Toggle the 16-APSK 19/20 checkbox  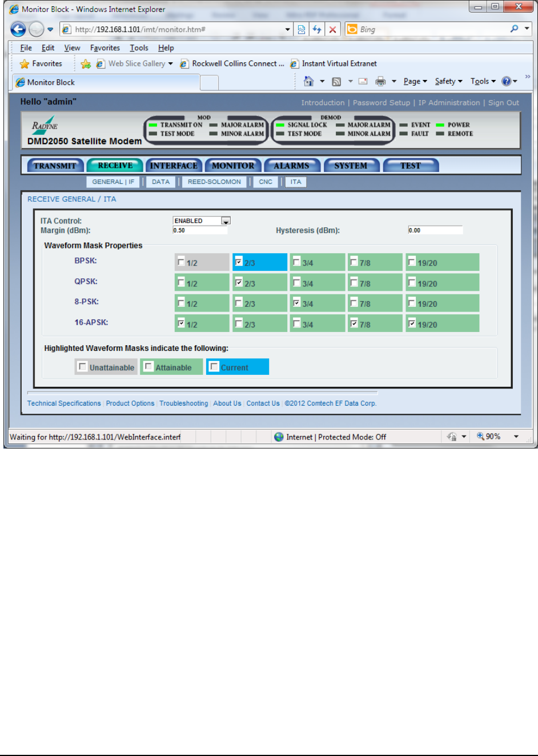pyautogui.click(x=412, y=323)
